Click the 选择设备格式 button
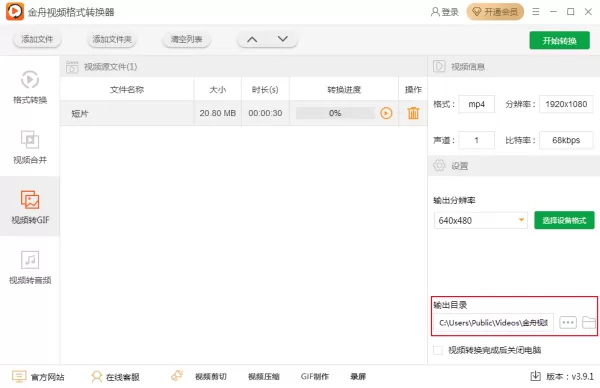 click(x=564, y=220)
